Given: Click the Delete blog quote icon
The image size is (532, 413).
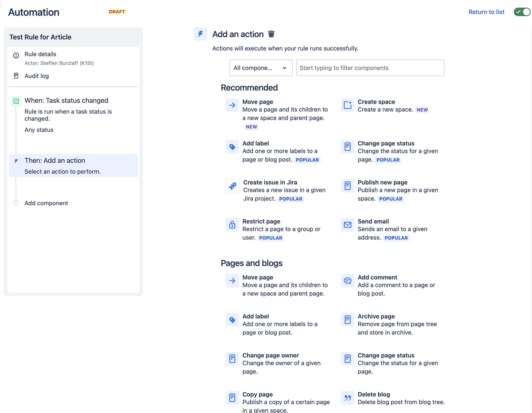Looking at the screenshot, I should (347, 398).
